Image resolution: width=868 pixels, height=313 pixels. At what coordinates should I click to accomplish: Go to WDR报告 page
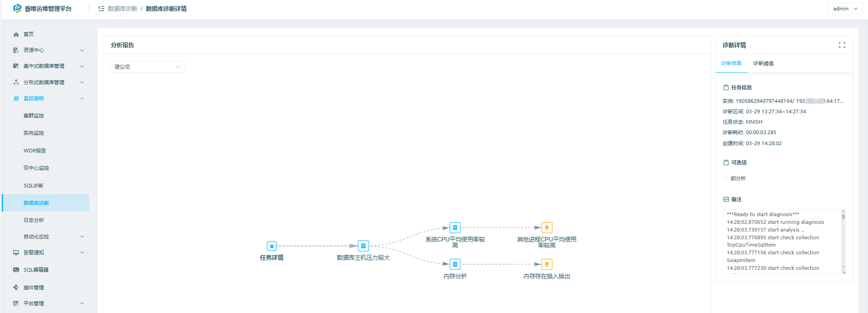point(35,151)
